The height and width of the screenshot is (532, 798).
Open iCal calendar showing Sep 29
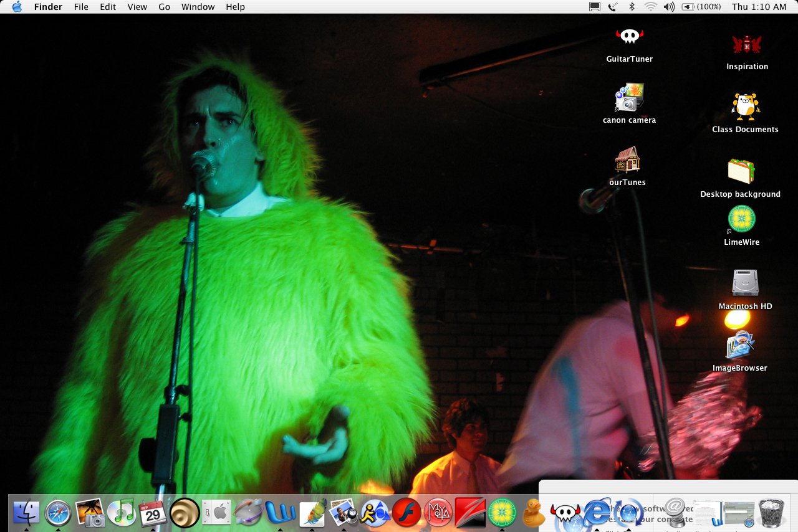click(153, 513)
